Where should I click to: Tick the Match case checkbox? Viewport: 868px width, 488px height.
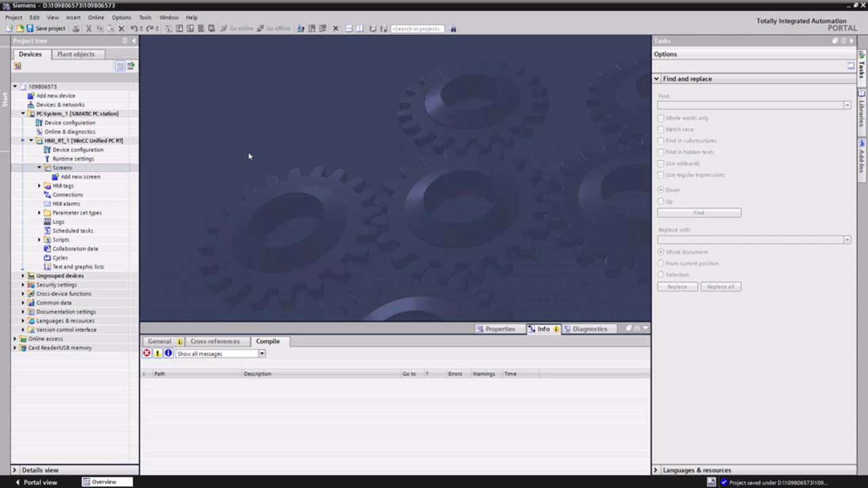661,129
